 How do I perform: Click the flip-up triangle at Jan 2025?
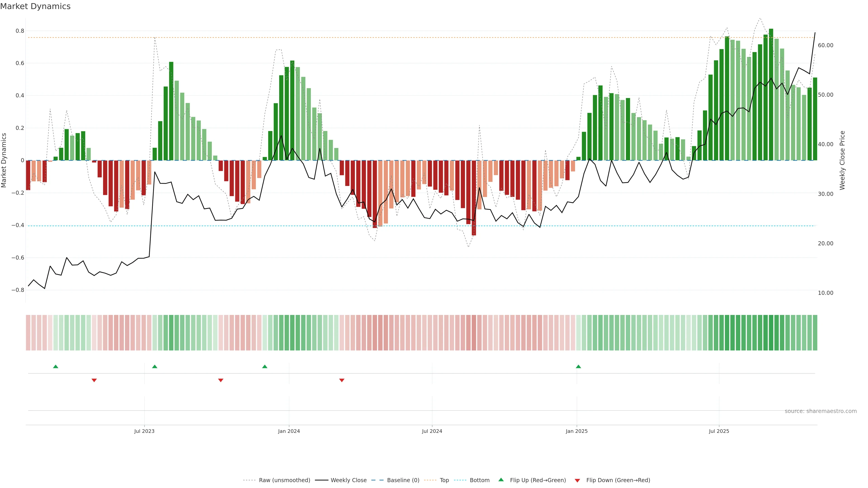(x=578, y=366)
